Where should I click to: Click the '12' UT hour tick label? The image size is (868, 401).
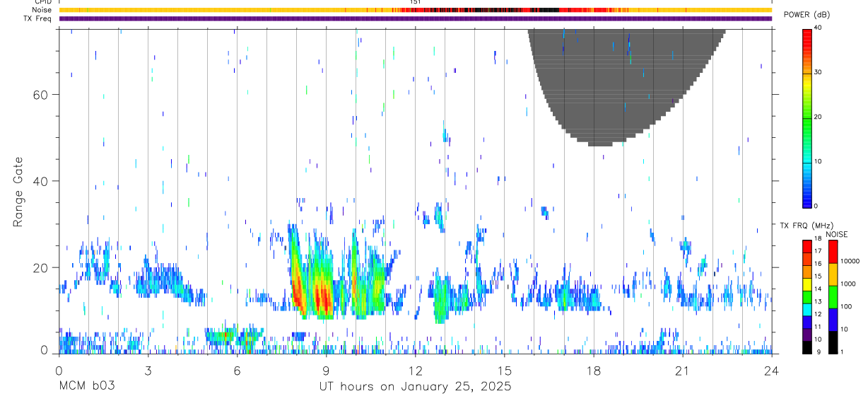(415, 369)
